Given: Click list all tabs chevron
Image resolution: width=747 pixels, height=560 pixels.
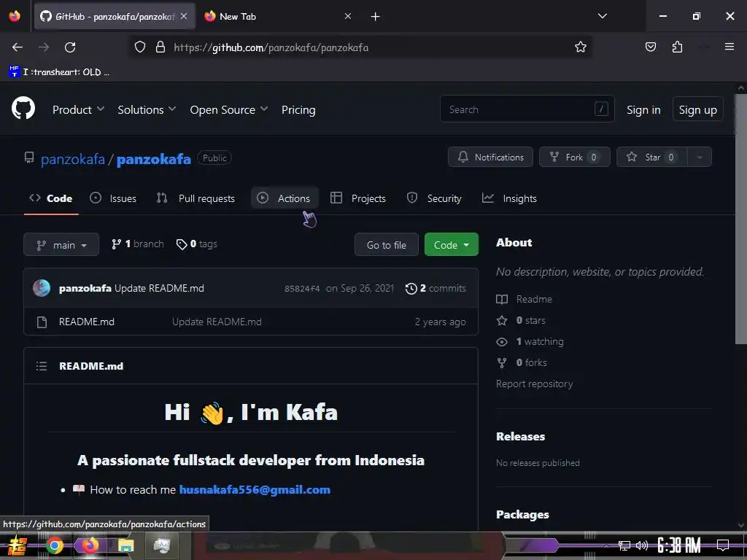Looking at the screenshot, I should [602, 16].
